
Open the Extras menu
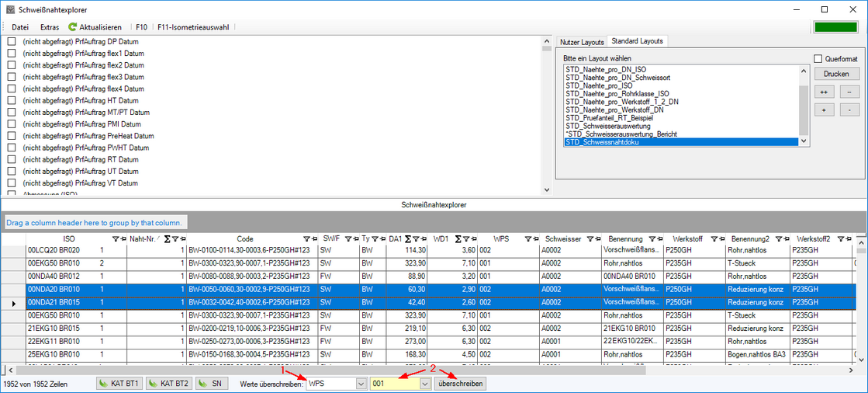[x=50, y=27]
